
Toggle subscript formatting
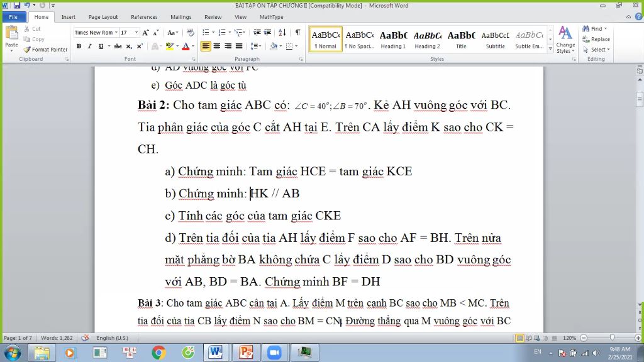[129, 47]
